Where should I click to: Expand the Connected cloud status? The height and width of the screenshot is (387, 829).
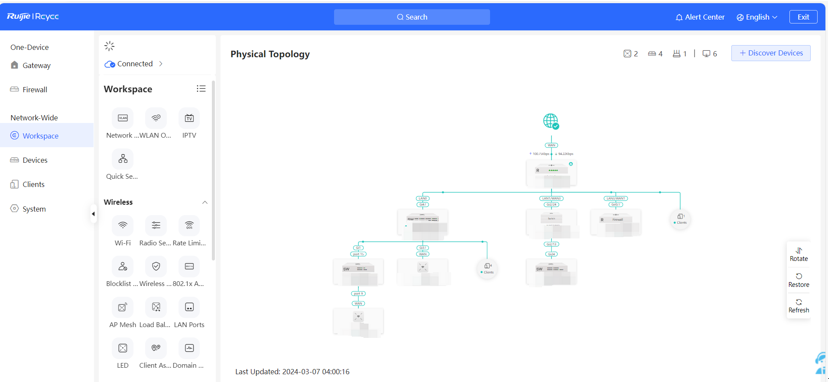pos(161,64)
